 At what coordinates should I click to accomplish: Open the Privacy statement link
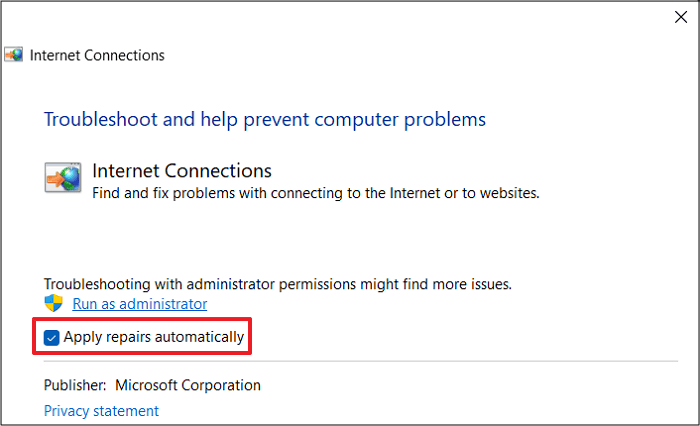(x=101, y=411)
